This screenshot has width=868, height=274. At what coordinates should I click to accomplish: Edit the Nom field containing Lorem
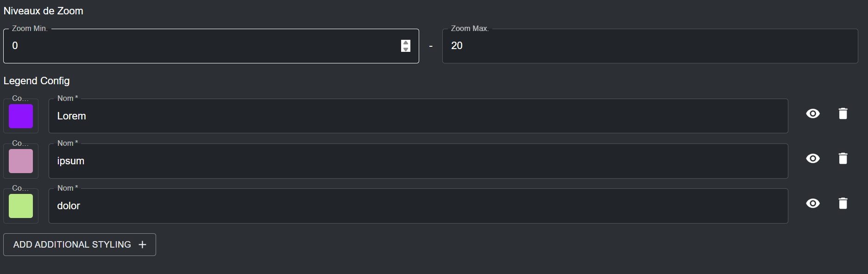[417, 116]
